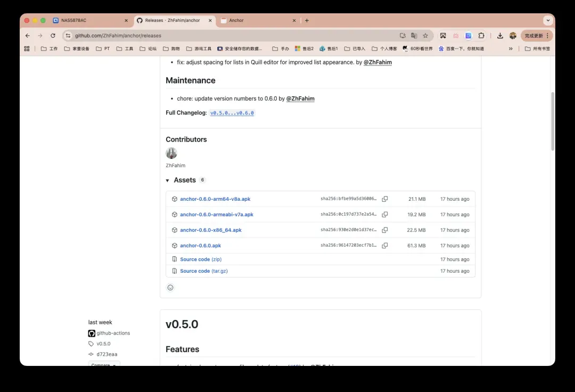Switch to the Anchor tab
The height and width of the screenshot is (392, 575).
pos(256,20)
